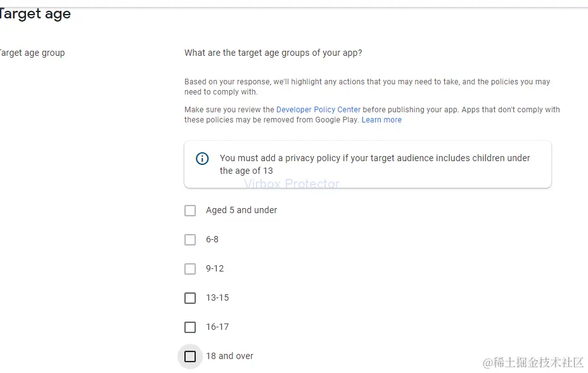
Task: Click the 'Based on your response' description paragraph
Action: [367, 86]
